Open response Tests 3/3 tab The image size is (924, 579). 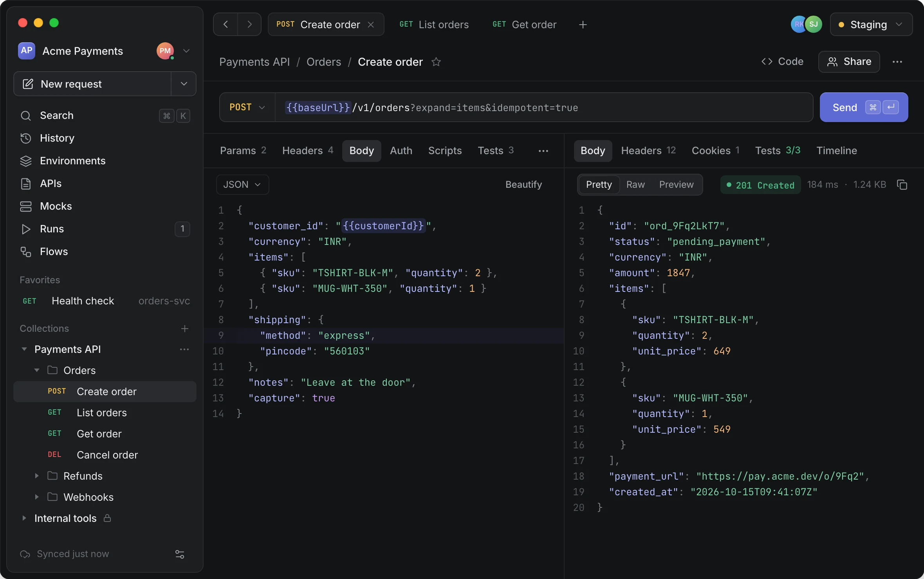point(778,151)
